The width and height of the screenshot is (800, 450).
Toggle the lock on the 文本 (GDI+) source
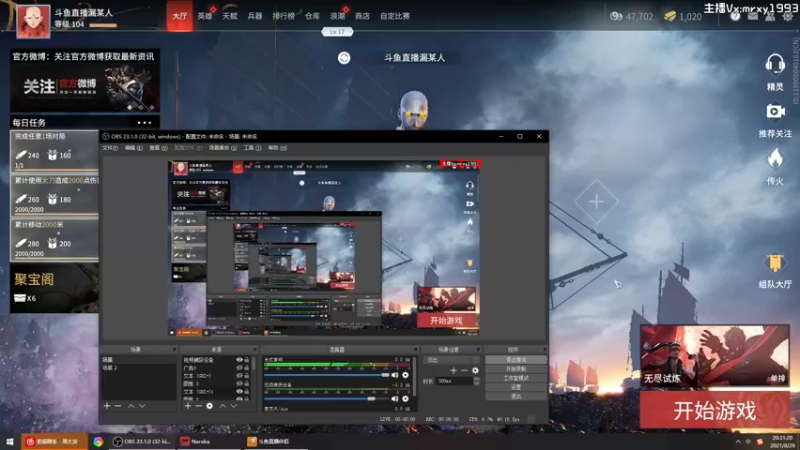[x=247, y=376]
